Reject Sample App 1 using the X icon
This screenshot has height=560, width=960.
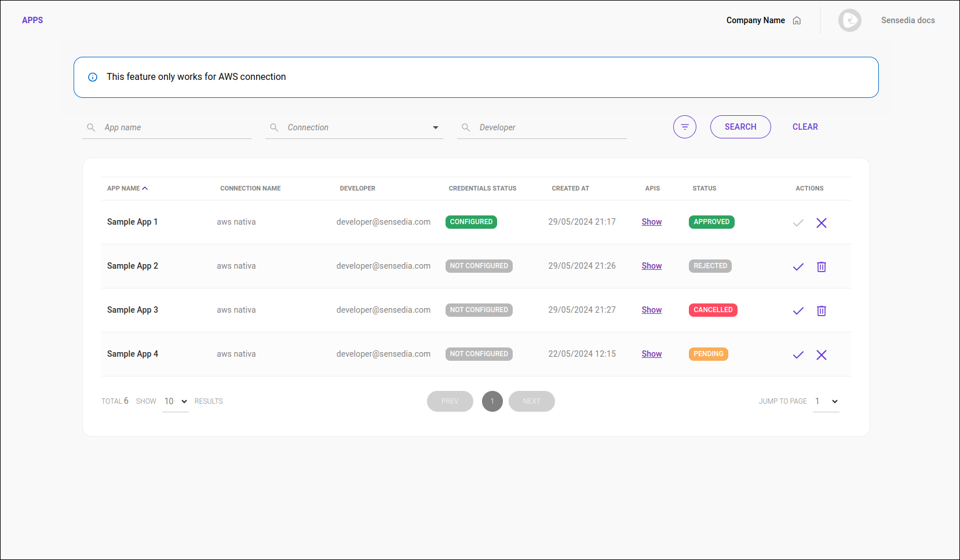click(821, 222)
